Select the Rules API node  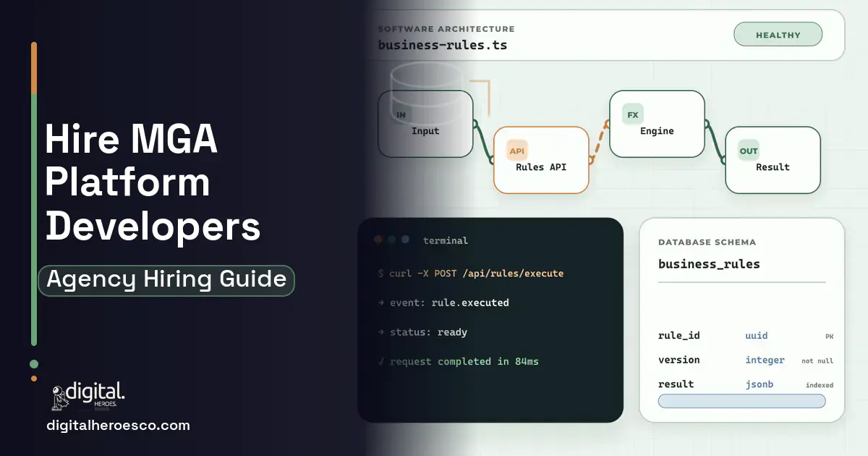click(x=541, y=160)
